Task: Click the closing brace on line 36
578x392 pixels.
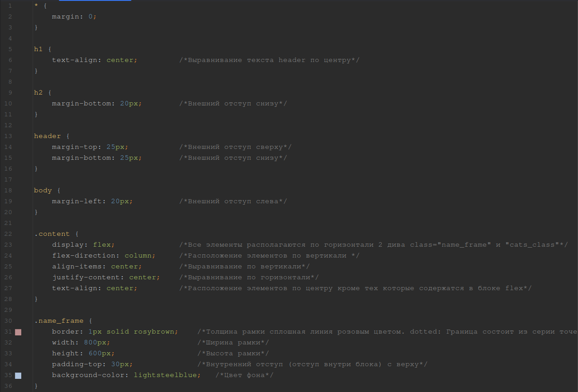Action: click(x=36, y=386)
